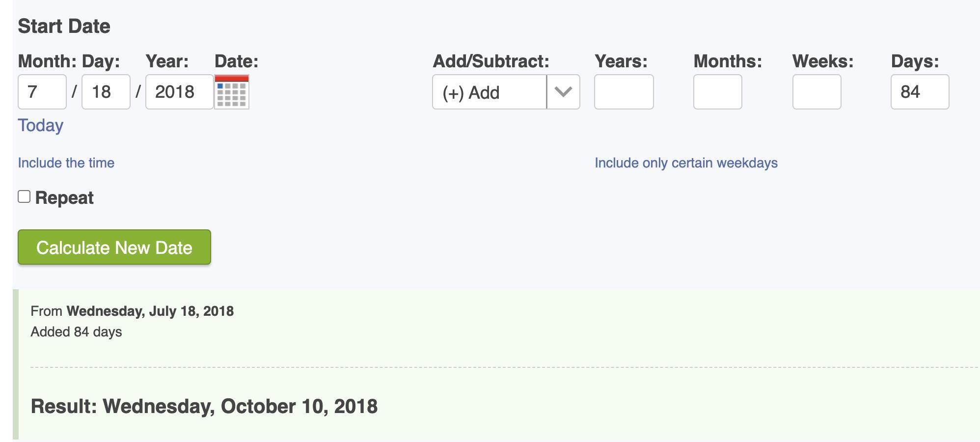Enable the Repeat checkbox
Viewport: 980px width, 442px height.
coord(24,196)
